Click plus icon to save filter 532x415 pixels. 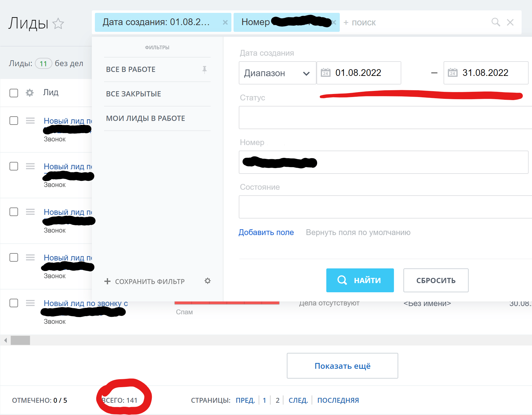[x=107, y=281]
